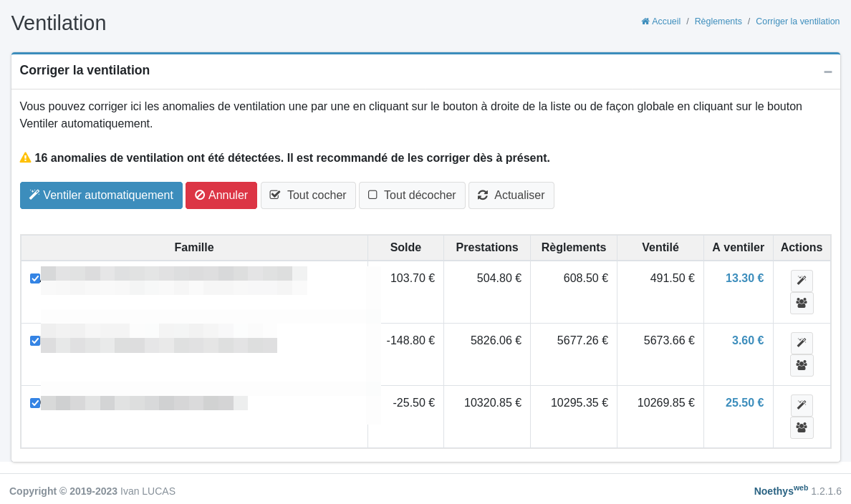Viewport: 851px width, 504px height.
Task: Click family group icon in 3.60 € row
Action: click(x=802, y=365)
